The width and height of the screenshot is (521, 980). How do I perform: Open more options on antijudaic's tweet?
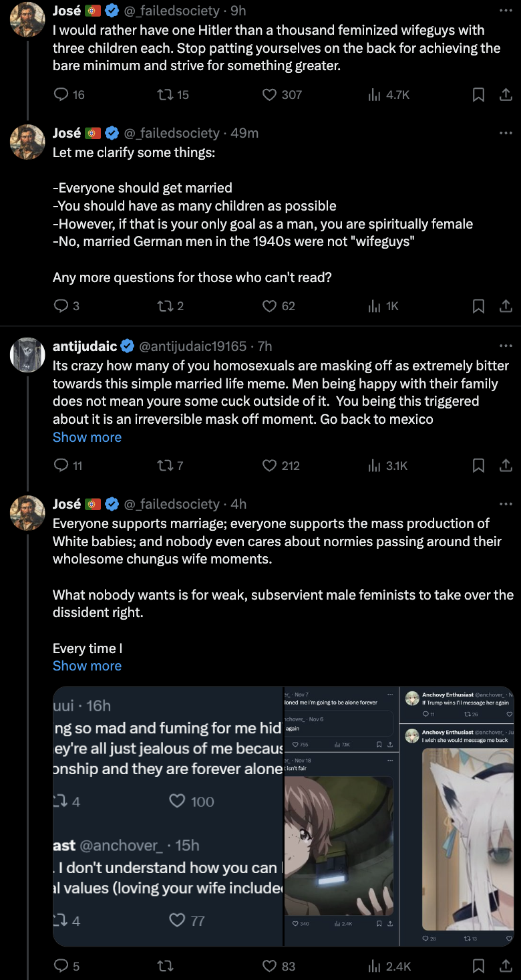(506, 346)
